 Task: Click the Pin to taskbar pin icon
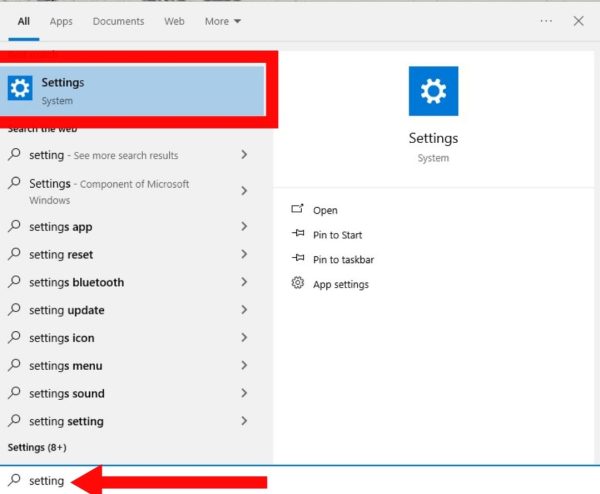[297, 259]
